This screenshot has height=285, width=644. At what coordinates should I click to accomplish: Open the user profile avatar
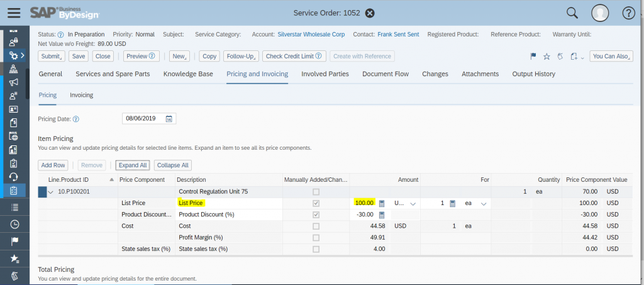(600, 13)
